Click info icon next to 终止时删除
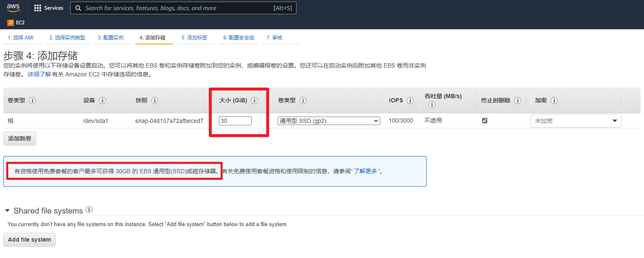The height and width of the screenshot is (258, 644). [x=518, y=101]
